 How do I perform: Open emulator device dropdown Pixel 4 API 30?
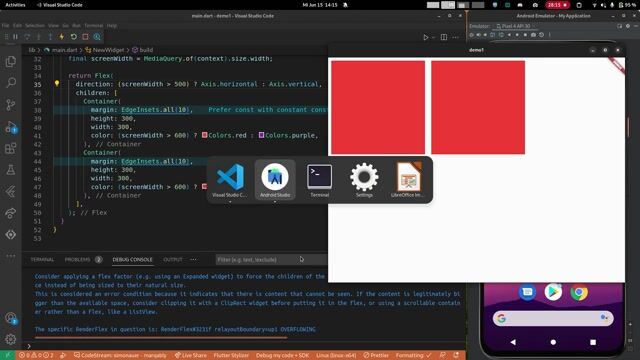click(515, 26)
